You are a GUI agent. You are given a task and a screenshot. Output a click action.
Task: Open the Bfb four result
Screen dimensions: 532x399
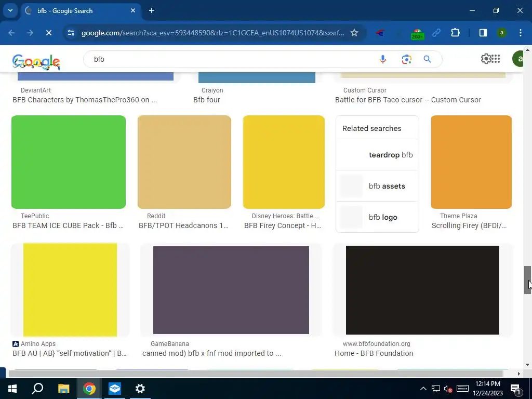(x=207, y=100)
